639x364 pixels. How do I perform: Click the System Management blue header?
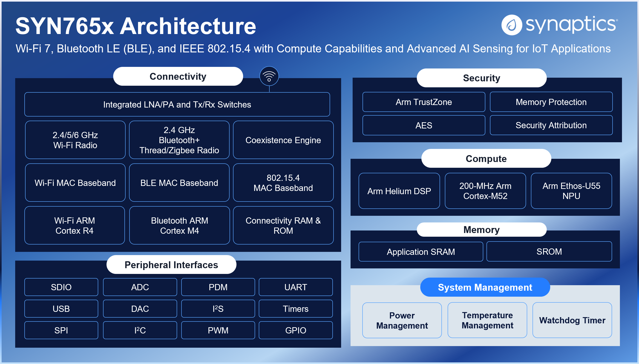pyautogui.click(x=485, y=287)
